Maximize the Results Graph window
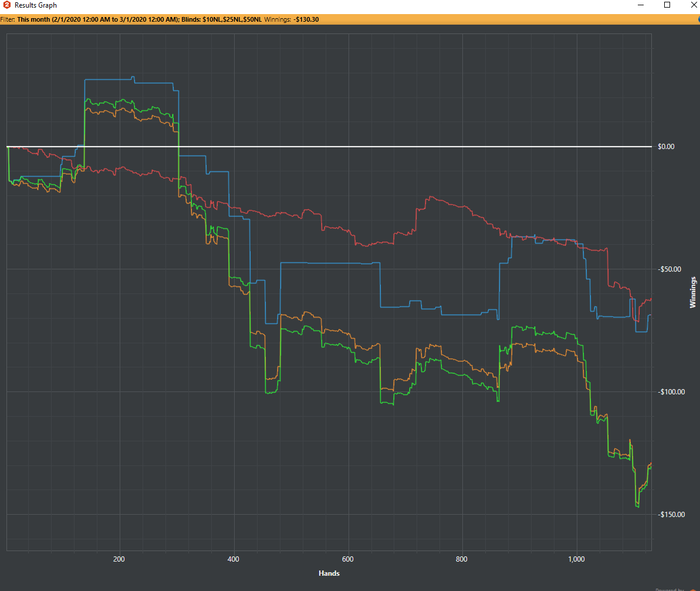The image size is (700, 591). [667, 5]
